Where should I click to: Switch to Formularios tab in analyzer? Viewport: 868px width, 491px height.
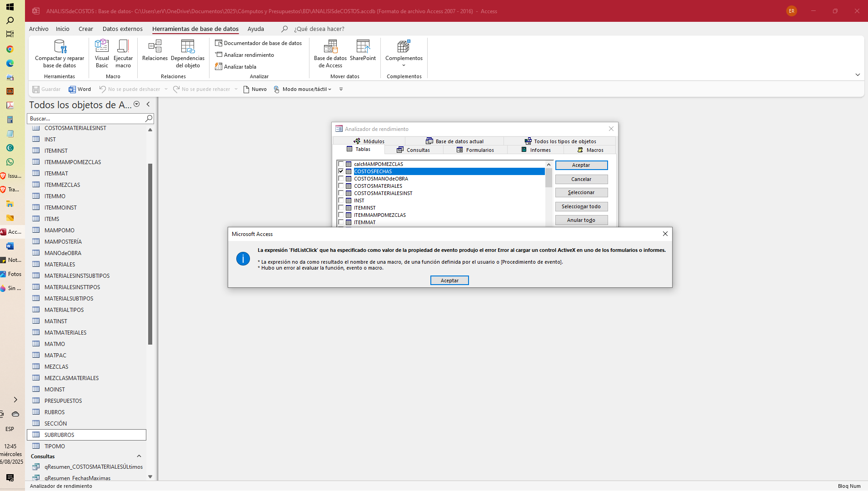pos(475,150)
